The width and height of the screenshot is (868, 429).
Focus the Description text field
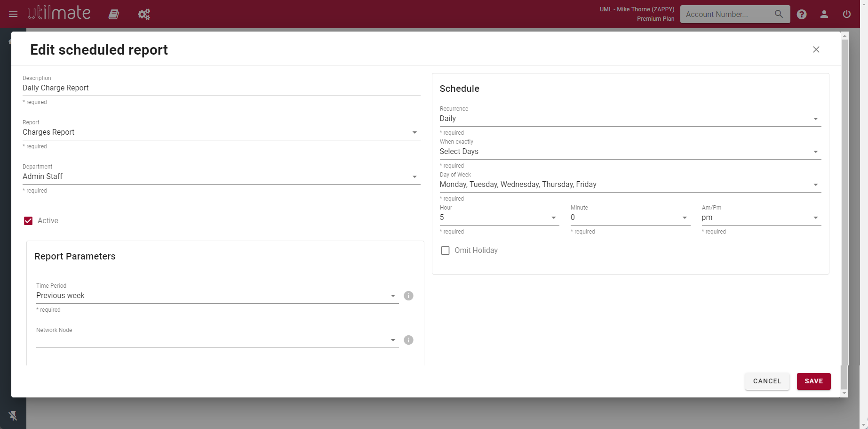click(222, 88)
